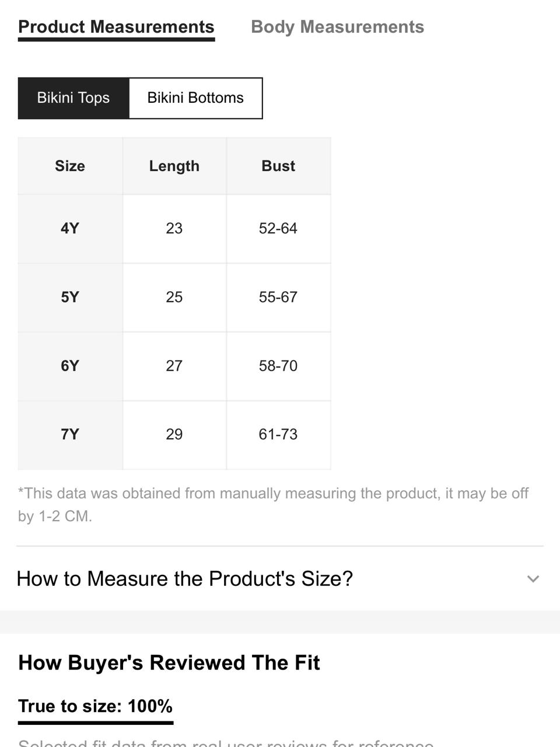
Task: Select the 7Y size row label
Action: (70, 435)
